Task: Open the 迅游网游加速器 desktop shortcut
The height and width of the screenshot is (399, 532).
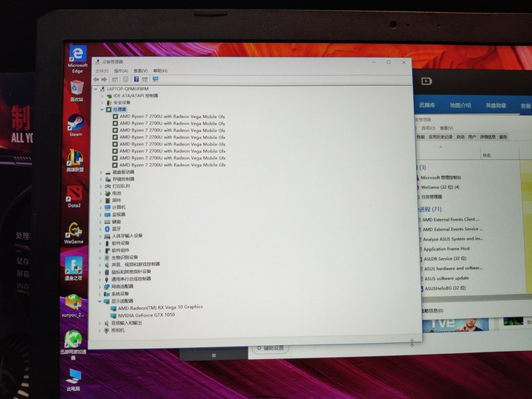Action: point(73,345)
